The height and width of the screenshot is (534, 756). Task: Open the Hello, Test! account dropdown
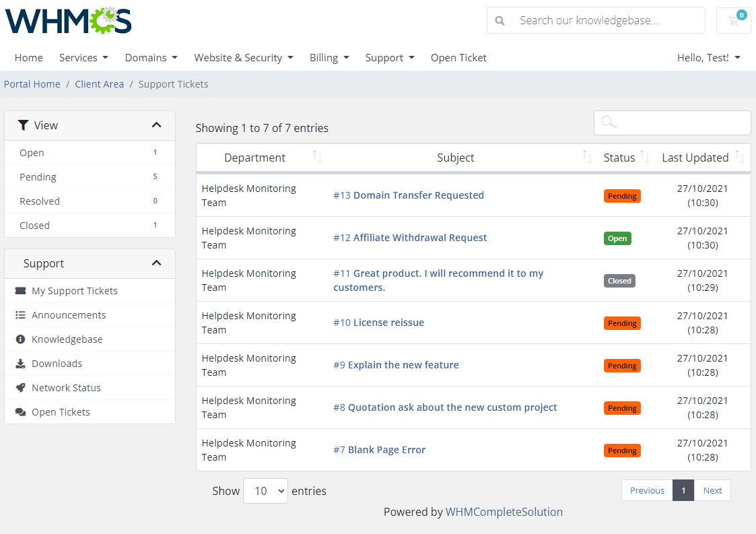(708, 57)
